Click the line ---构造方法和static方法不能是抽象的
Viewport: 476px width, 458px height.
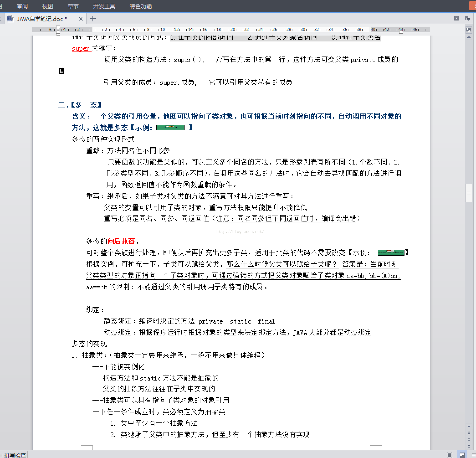pos(155,378)
